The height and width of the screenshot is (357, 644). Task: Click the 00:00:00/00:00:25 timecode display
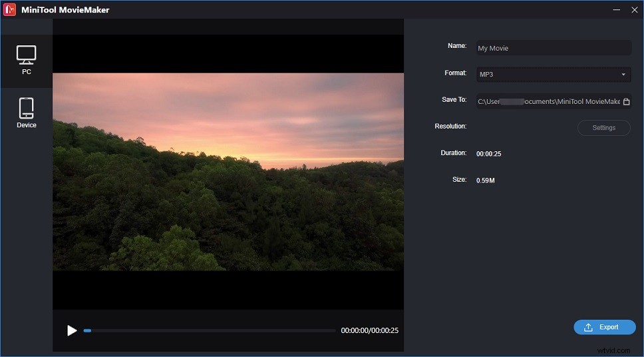coord(369,330)
